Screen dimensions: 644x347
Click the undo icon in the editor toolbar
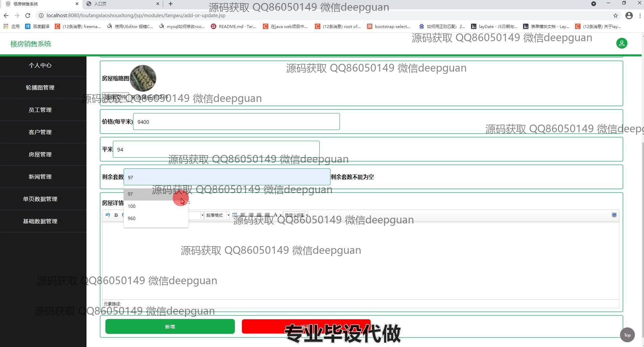pyautogui.click(x=108, y=215)
